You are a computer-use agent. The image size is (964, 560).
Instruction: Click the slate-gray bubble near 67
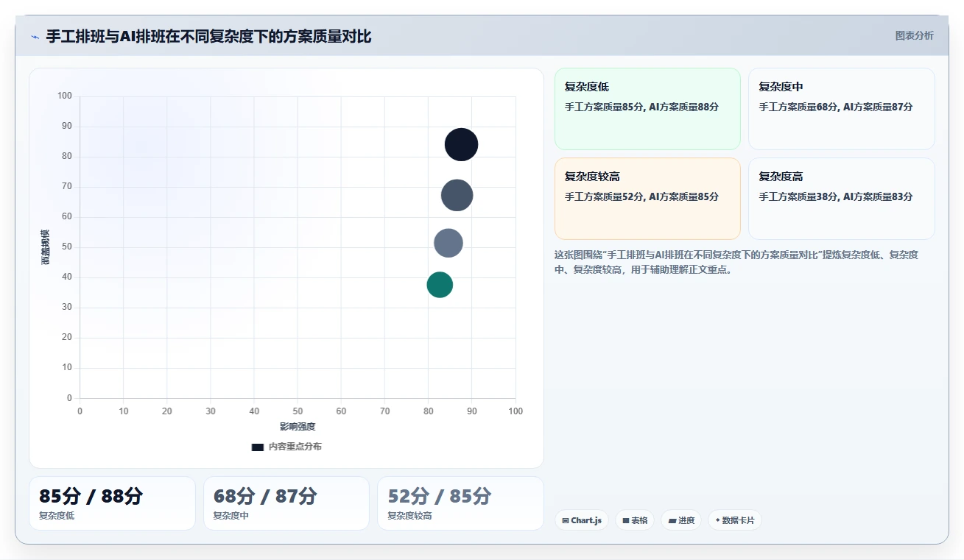457,196
